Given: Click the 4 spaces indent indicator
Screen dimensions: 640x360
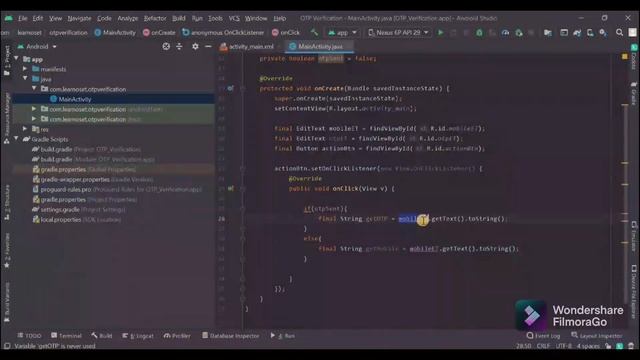Looking at the screenshot, I should point(588,346).
